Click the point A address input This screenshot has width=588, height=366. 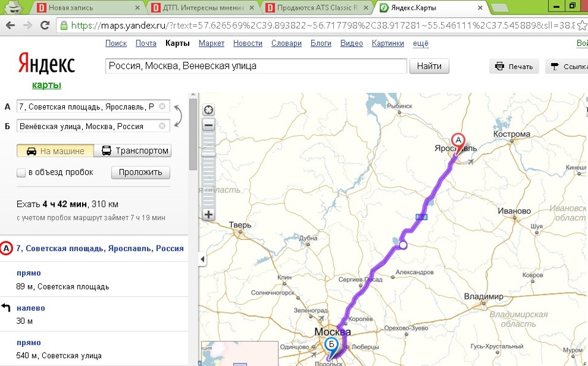pyautogui.click(x=93, y=106)
